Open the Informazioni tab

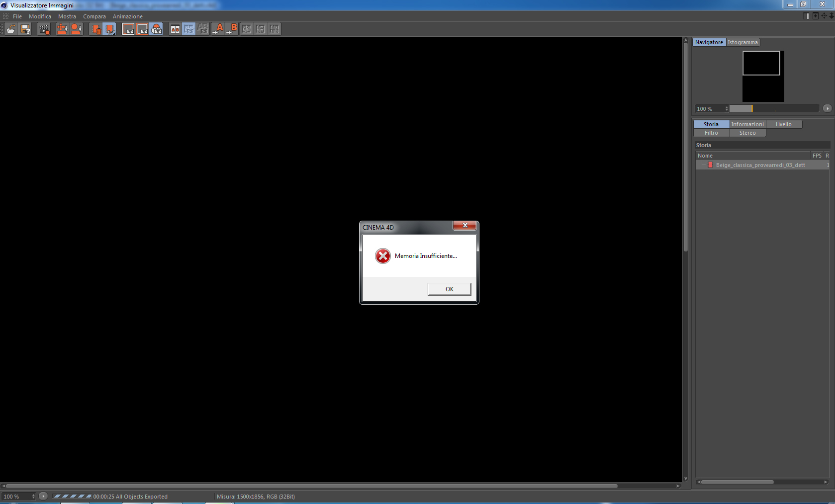(747, 124)
